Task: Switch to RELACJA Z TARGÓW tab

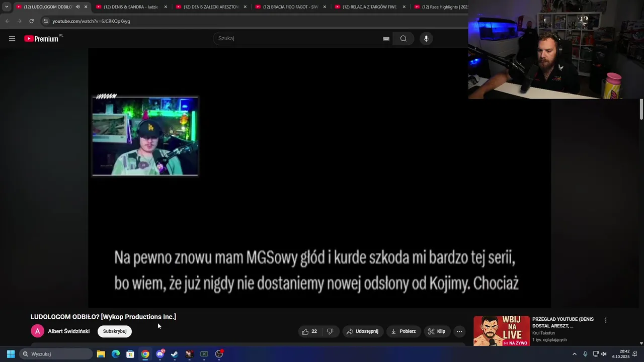Action: point(369,7)
